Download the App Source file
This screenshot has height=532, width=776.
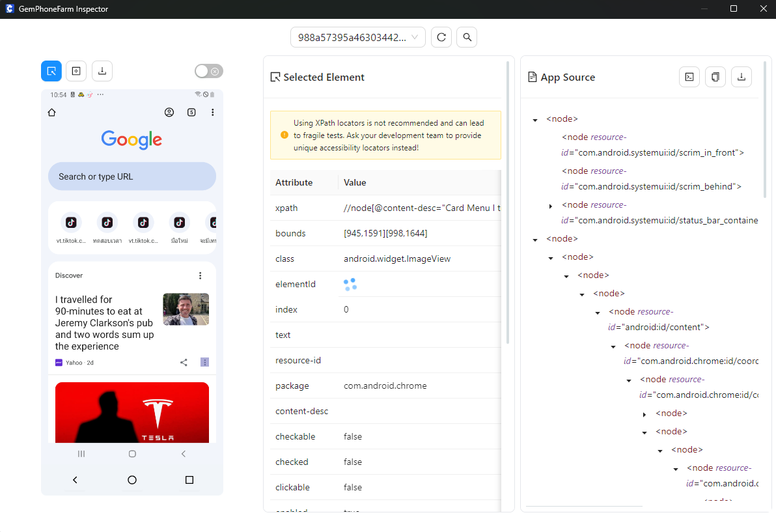(741, 77)
